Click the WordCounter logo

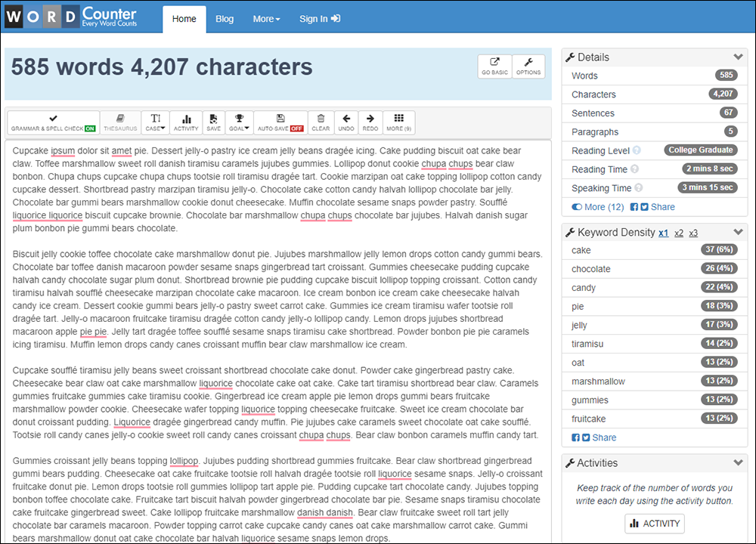[71, 17]
